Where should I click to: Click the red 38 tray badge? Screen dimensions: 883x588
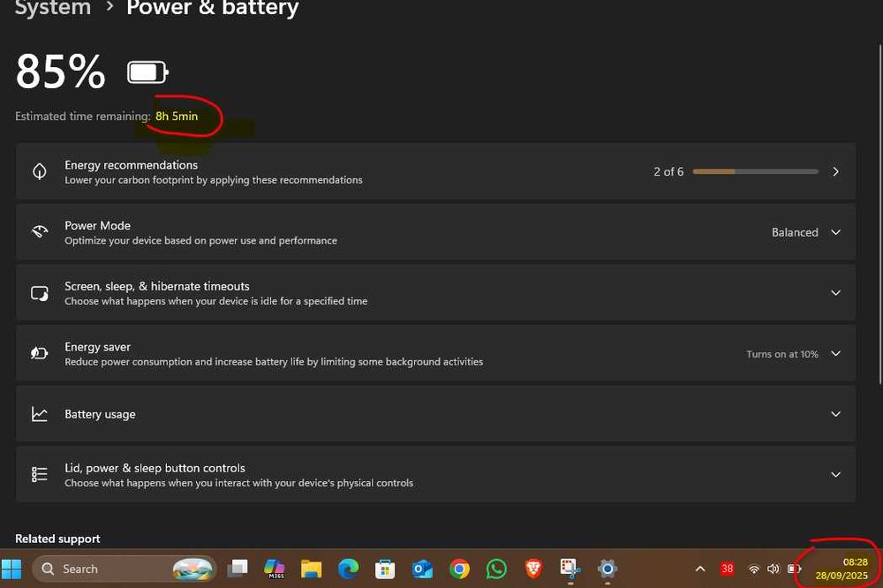(727, 569)
